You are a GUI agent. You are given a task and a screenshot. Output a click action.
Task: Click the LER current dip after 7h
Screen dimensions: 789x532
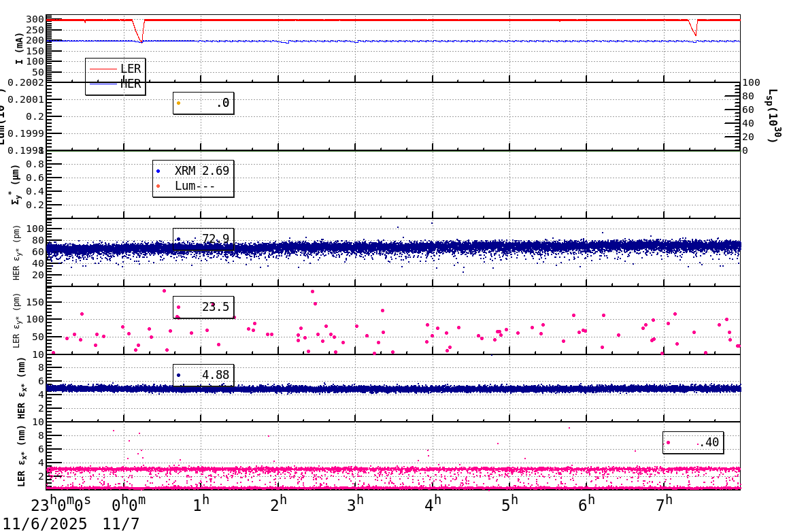coord(694,28)
